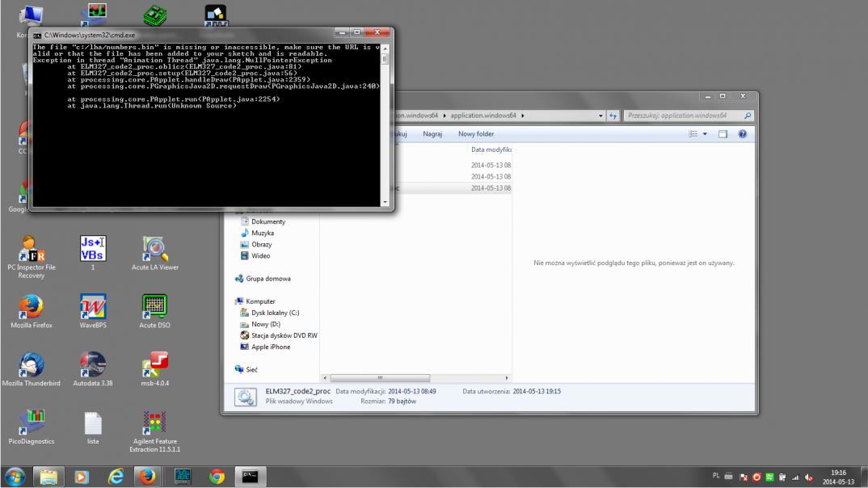Open Mozilla Thunderbird desktop shortcut
This screenshot has height=488, width=868.
(x=28, y=365)
